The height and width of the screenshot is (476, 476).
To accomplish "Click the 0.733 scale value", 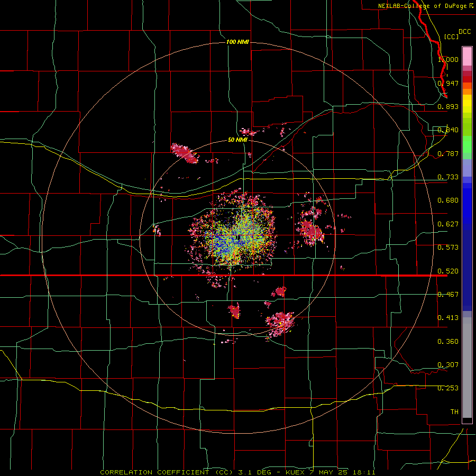I will pyautogui.click(x=448, y=177).
